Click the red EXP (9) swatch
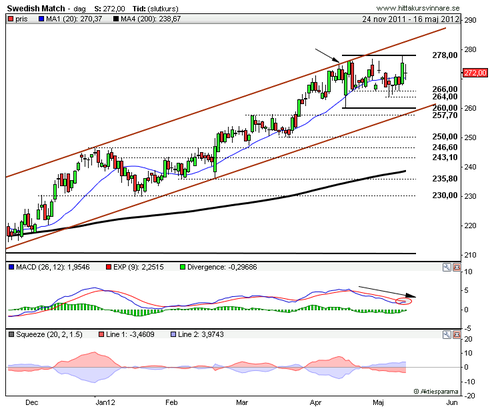Screen dimensions: 490x411 109,267
